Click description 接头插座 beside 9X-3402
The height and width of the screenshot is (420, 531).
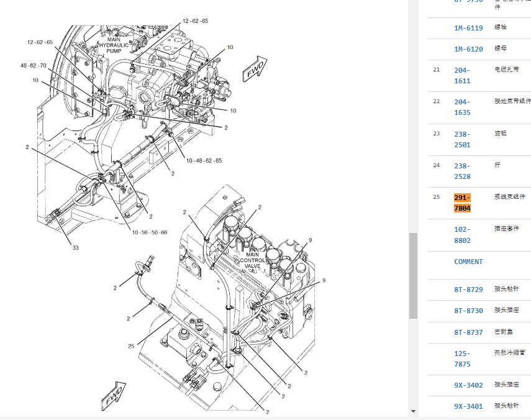click(x=506, y=385)
